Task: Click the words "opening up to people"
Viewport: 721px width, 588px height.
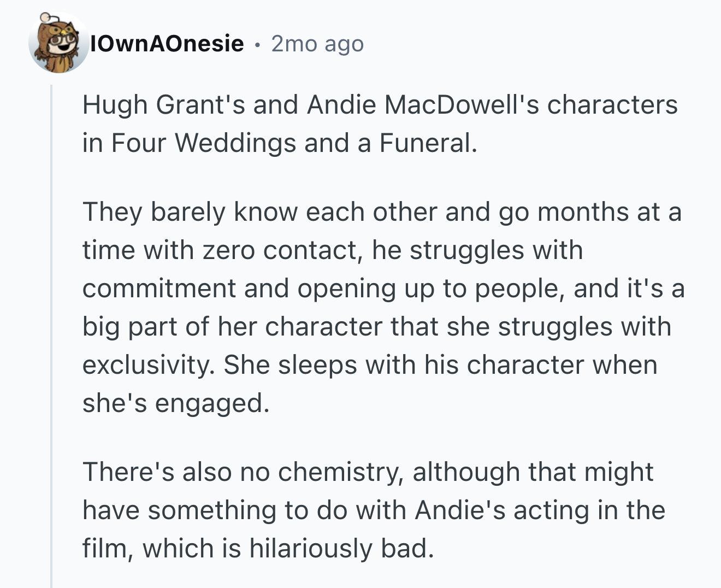Action: point(431,289)
